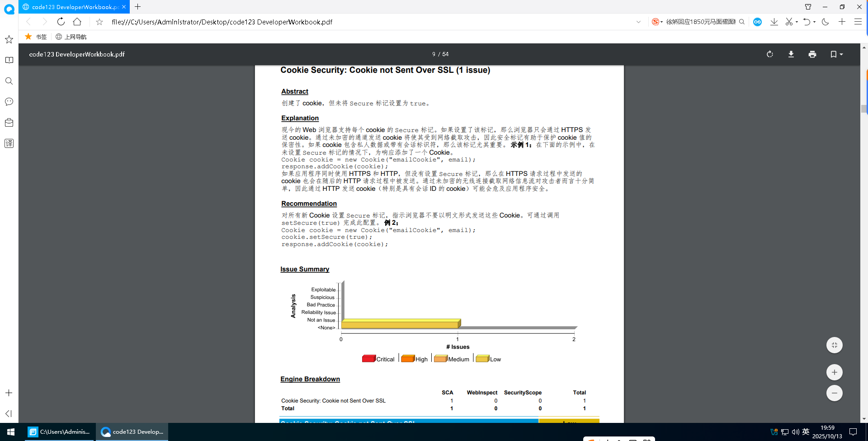Open a new browser tab
Image resolution: width=868 pixels, height=441 pixels.
(x=138, y=7)
